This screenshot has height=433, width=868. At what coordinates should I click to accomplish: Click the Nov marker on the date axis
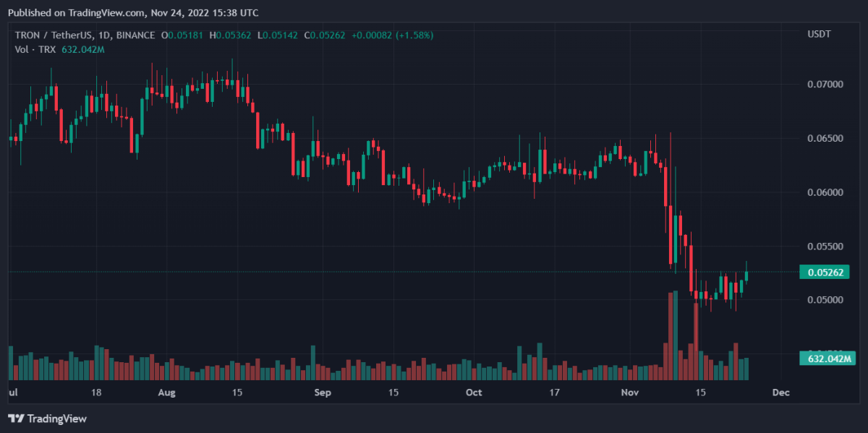tap(630, 393)
